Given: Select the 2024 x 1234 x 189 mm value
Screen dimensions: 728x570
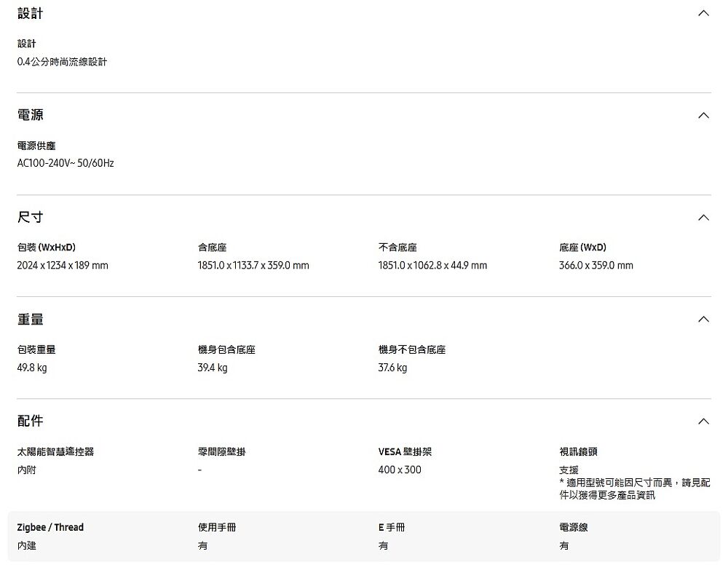Looking at the screenshot, I should point(63,266).
